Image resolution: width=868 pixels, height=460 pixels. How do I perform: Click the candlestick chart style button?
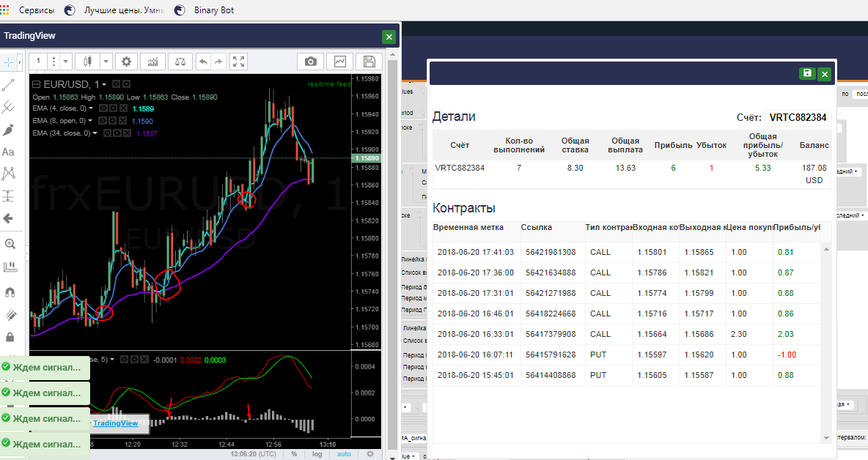point(87,62)
